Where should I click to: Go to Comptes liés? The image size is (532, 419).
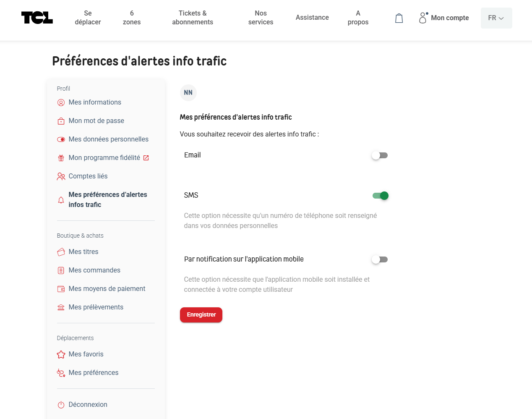click(x=88, y=176)
